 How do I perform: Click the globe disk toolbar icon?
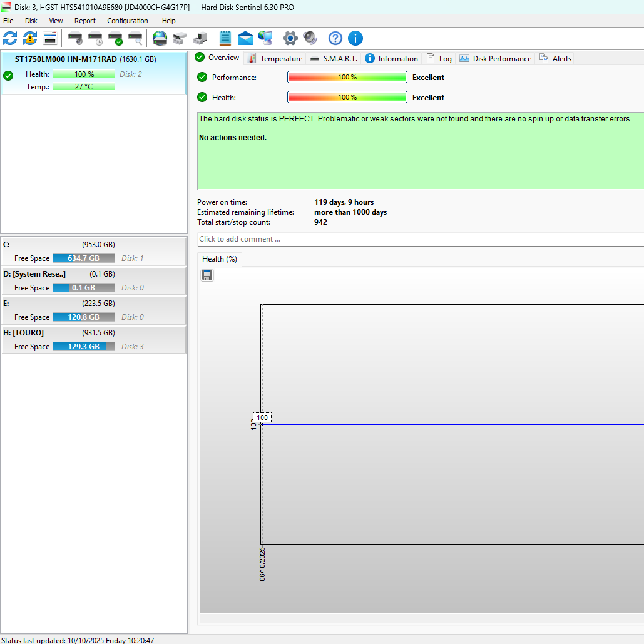(160, 38)
